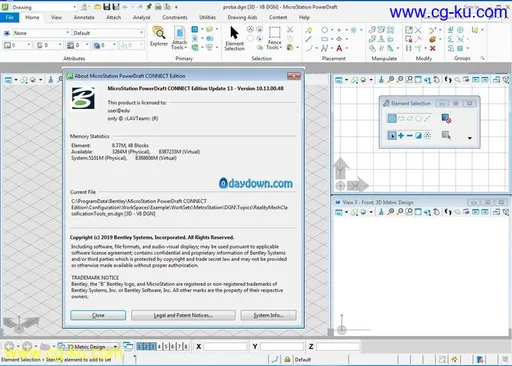Open the 'None' element template dropdown
The image size is (512, 366).
[41, 33]
